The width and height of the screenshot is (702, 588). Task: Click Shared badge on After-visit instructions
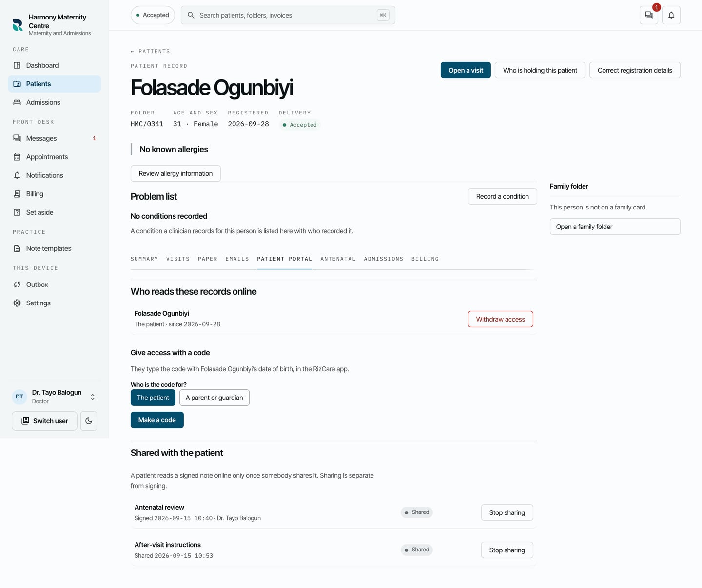click(x=417, y=550)
